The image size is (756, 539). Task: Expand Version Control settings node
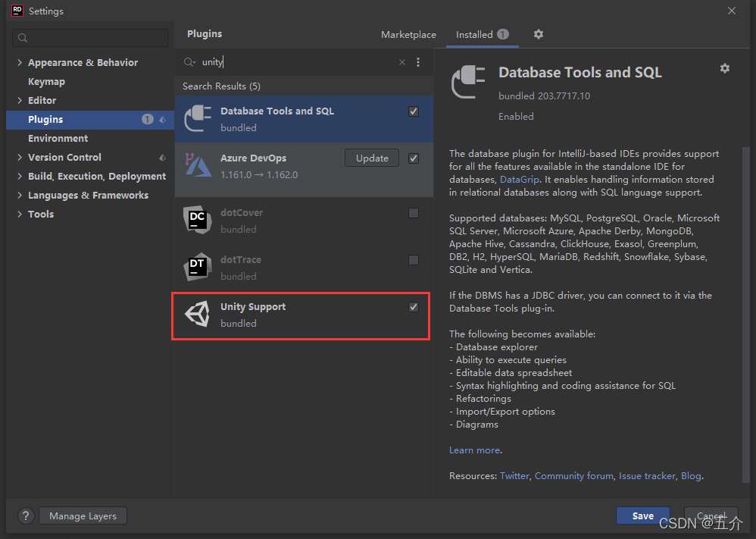coord(20,158)
